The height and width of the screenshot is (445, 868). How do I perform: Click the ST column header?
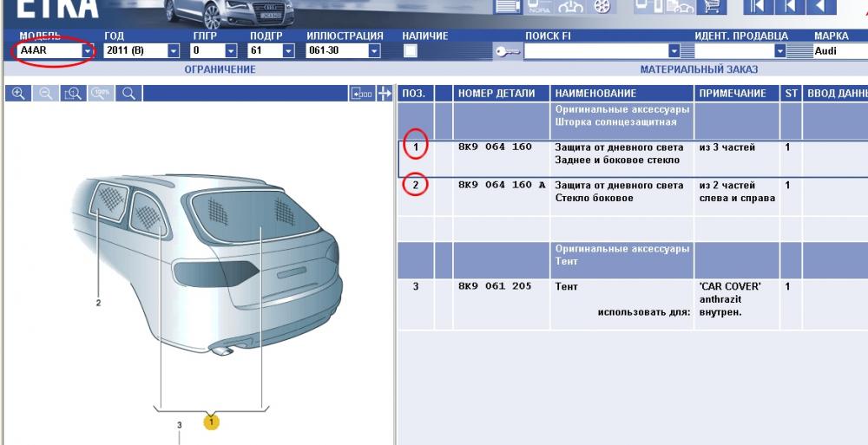pyautogui.click(x=791, y=94)
